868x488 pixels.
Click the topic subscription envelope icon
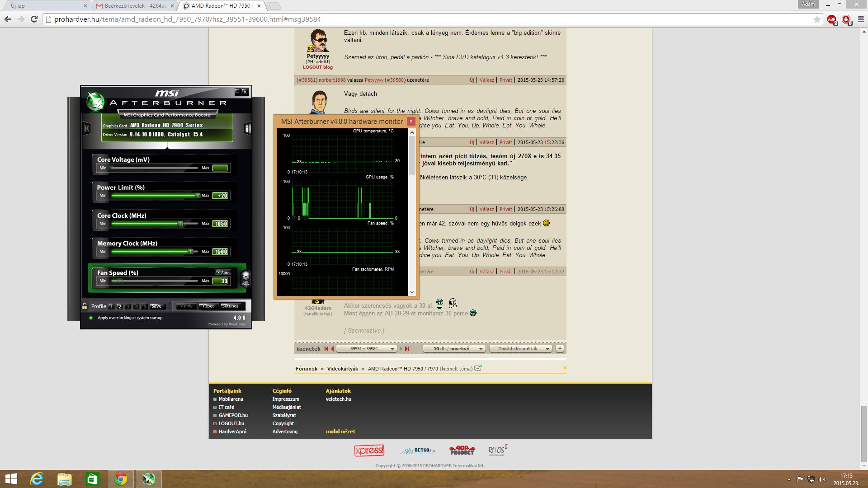tap(478, 368)
